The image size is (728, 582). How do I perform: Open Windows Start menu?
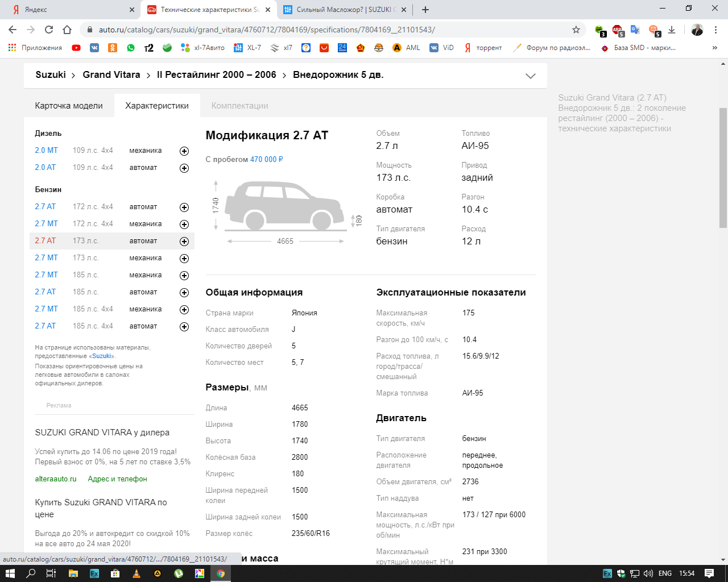[x=10, y=573]
